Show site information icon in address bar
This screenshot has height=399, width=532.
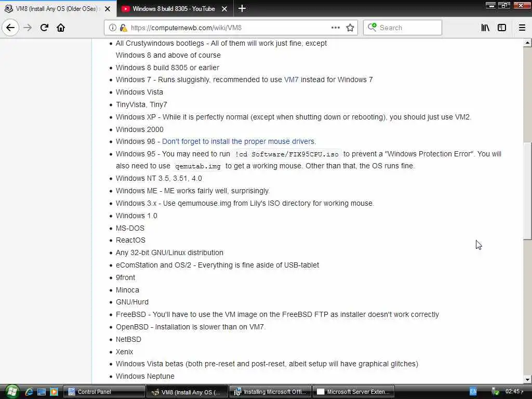click(x=112, y=28)
